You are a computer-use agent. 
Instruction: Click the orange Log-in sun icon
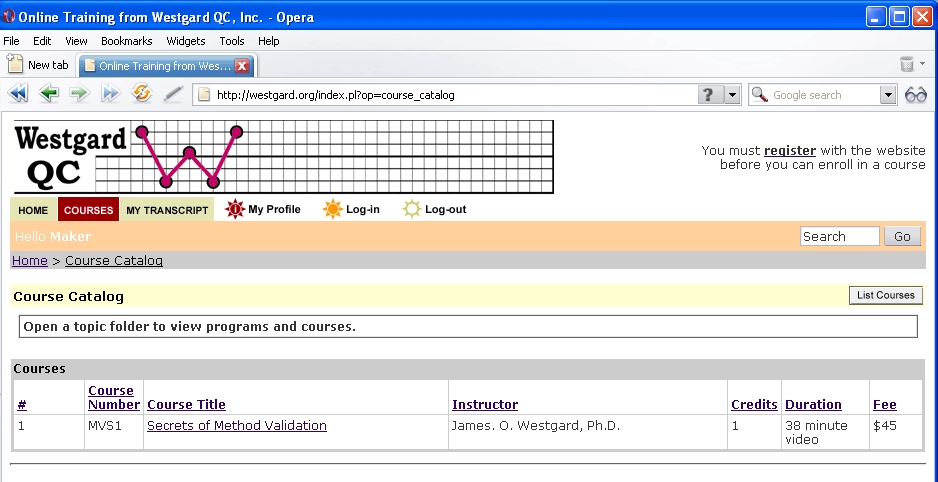point(333,209)
